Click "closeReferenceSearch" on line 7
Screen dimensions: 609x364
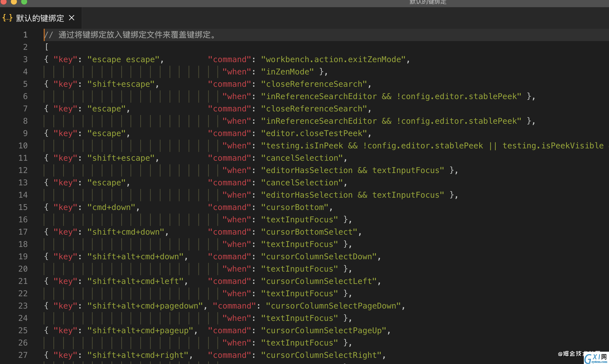coord(314,109)
